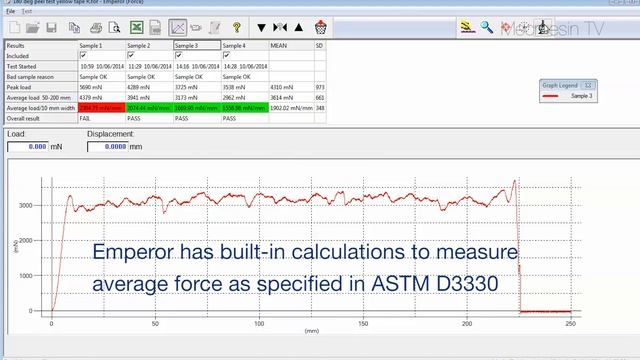Click the green Average load/10 mm cell under Sample 2
The height and width of the screenshot is (360, 640).
149,108
